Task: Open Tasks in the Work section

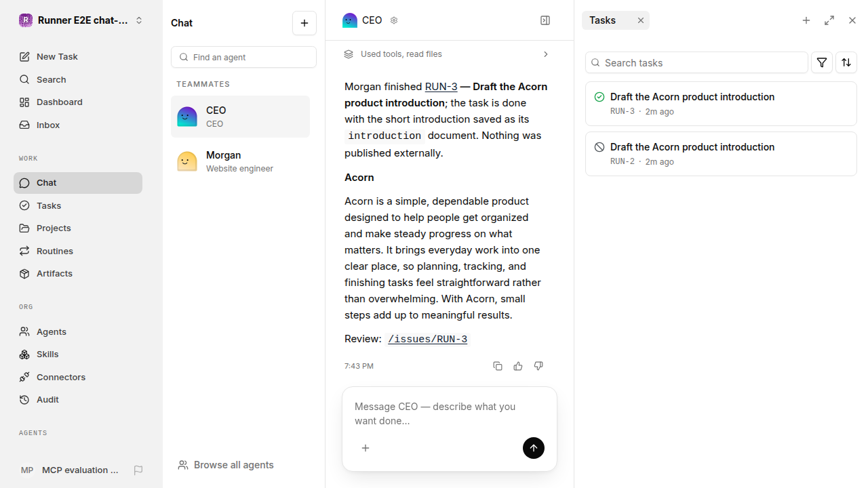Action: 78,205
